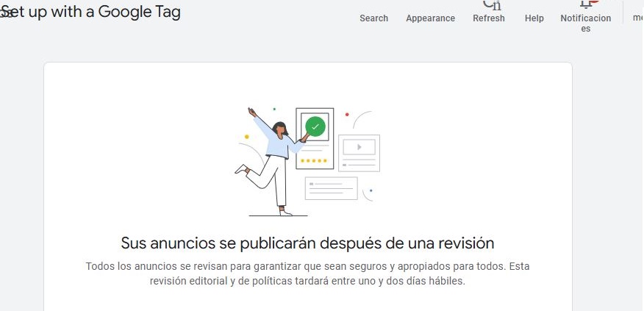This screenshot has height=311, width=644.
Task: Open the Help menu
Action: 534,18
